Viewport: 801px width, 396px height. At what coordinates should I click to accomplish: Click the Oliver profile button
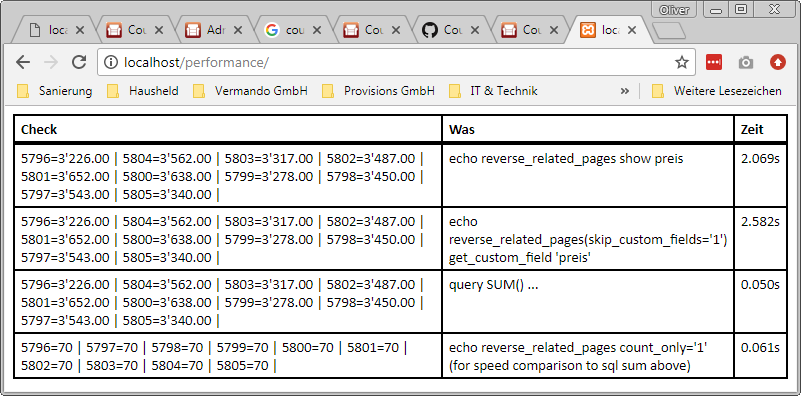pos(674,10)
